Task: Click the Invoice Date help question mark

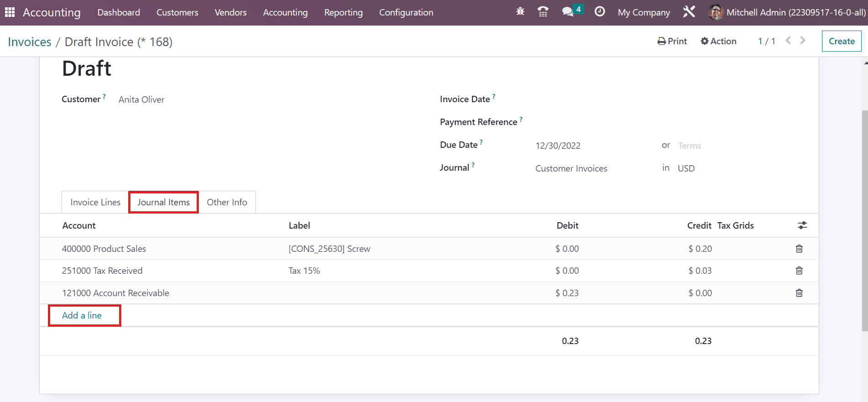Action: click(x=494, y=97)
